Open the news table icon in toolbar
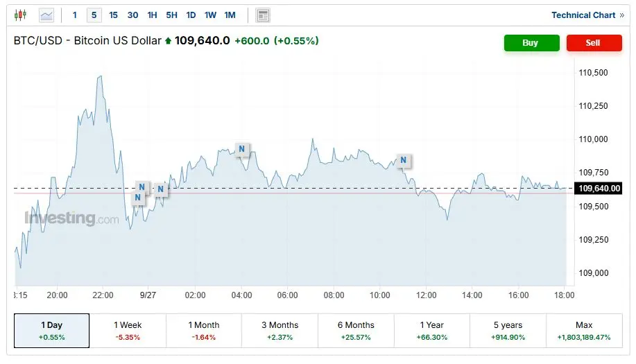The width and height of the screenshot is (636, 364). 263,15
